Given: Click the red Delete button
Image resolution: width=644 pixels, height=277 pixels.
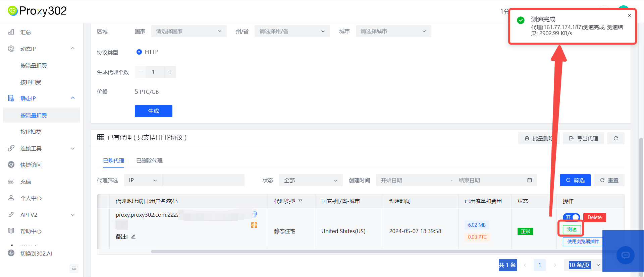Looking at the screenshot, I should 595,217.
